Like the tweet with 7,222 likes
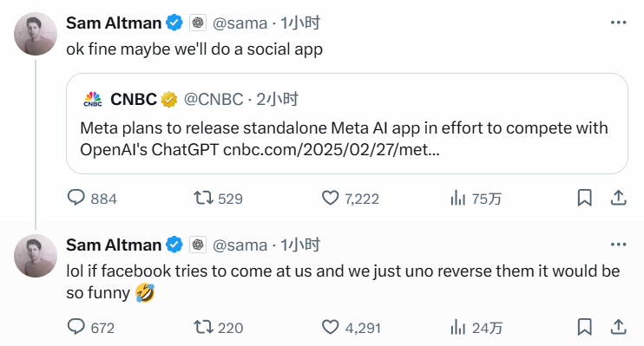Screen dimensions: 644x346 click(330, 198)
